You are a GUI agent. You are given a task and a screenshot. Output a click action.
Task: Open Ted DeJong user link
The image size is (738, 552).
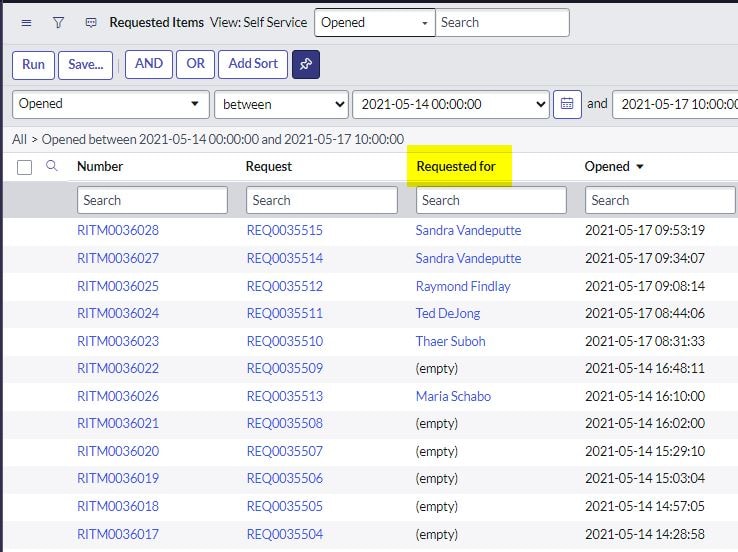click(448, 314)
